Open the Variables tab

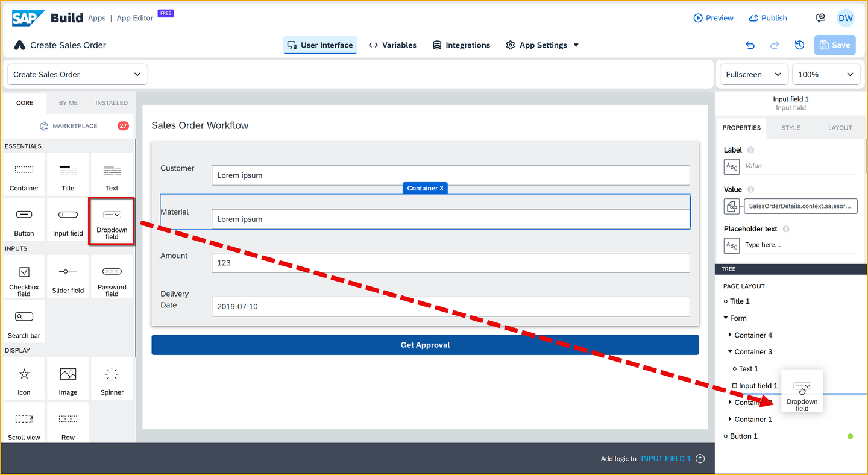click(x=392, y=45)
